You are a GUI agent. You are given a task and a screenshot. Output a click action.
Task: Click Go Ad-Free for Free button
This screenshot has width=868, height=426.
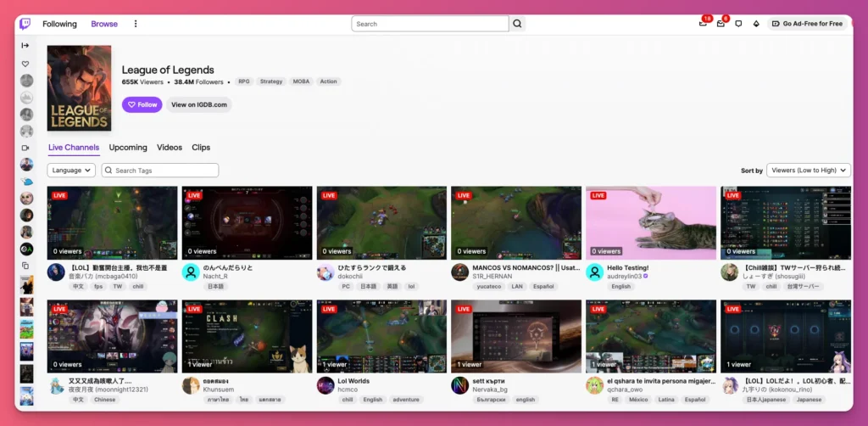[807, 24]
